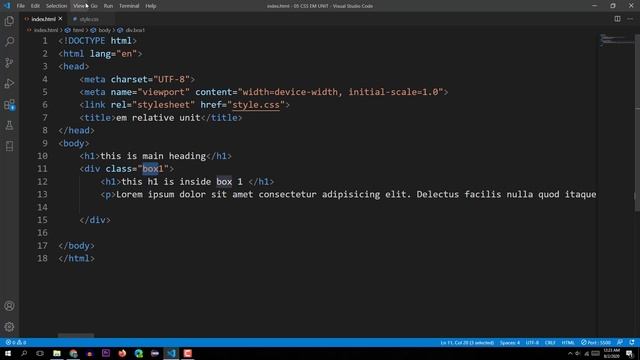Open the red Camtasia recorder taskbar icon

pos(187,353)
